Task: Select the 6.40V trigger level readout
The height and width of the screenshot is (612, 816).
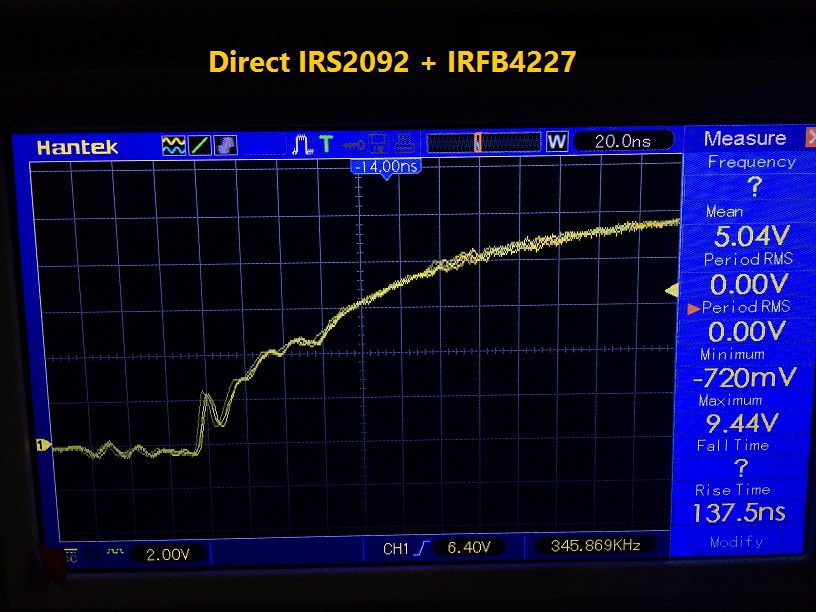Action: tap(468, 547)
